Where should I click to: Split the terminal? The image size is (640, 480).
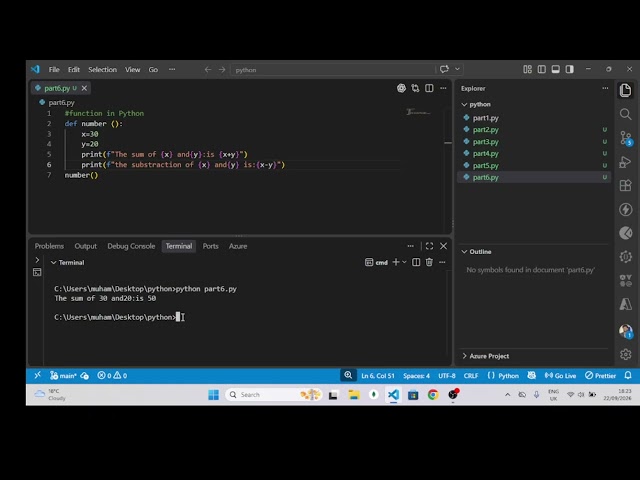[x=416, y=262]
